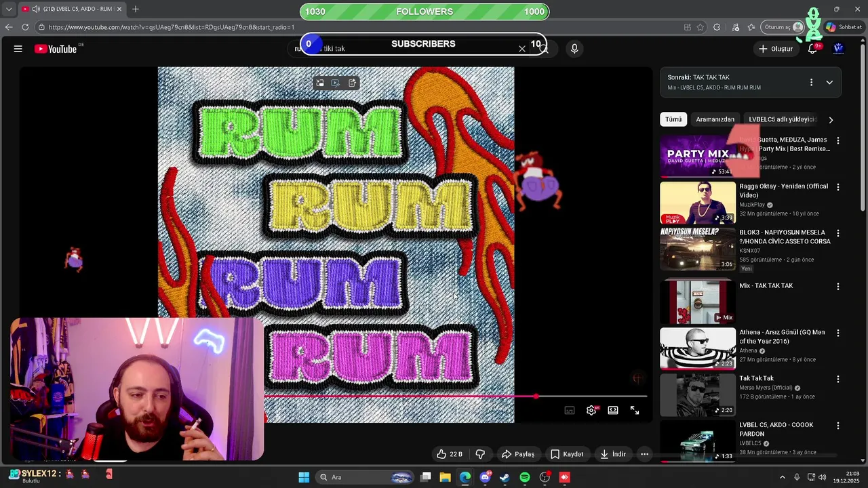Seek using the red video progress bar
The width and height of the screenshot is (868, 488).
tap(455, 396)
